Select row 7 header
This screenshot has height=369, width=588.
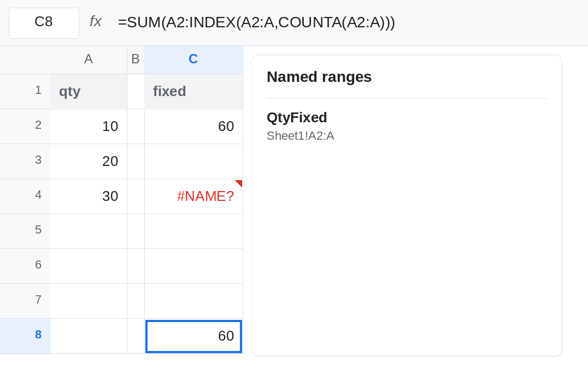coord(25,301)
